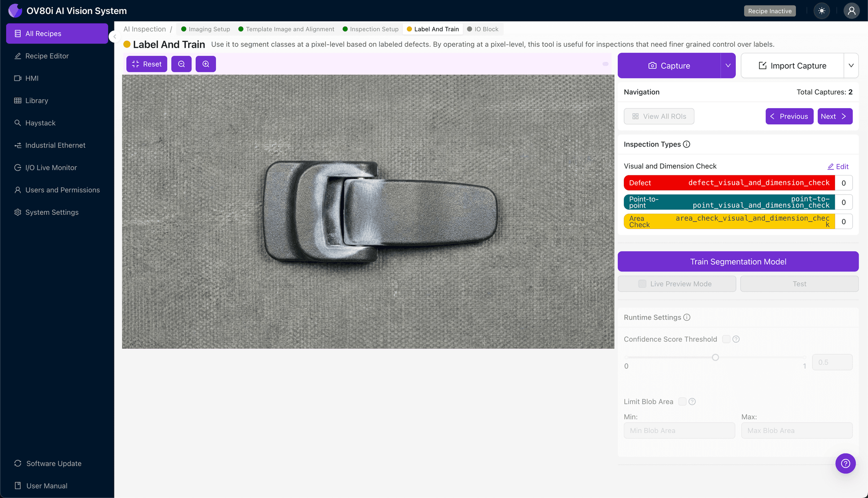Expand the Capture dropdown arrow

[x=728, y=66]
